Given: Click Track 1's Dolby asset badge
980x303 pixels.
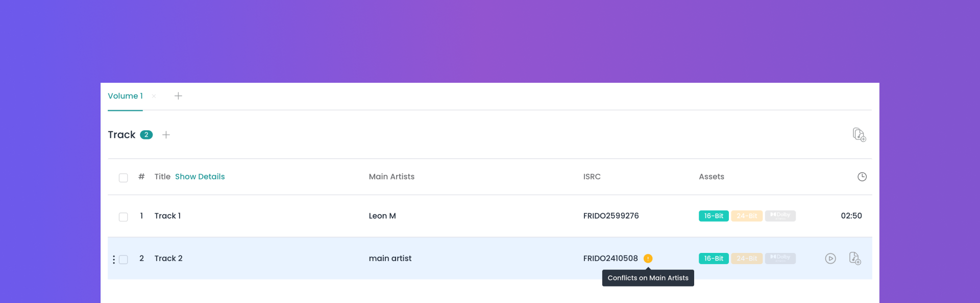Looking at the screenshot, I should pos(780,216).
